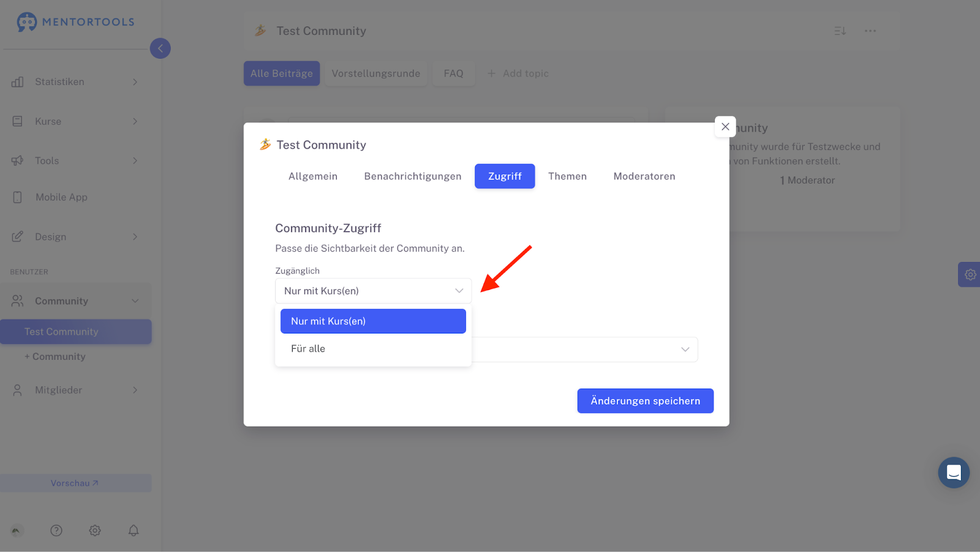Click the sort order icon
Screen dimensions: 980x552
840,31
